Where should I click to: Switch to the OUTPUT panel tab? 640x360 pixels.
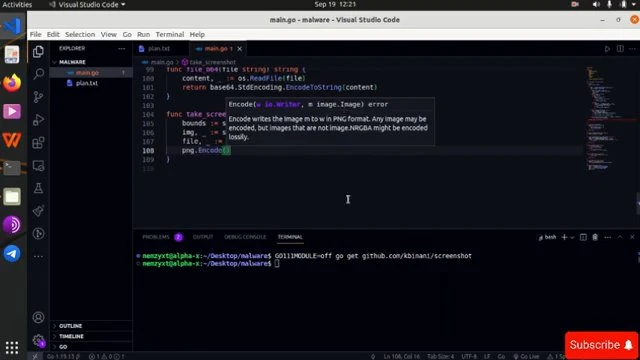pyautogui.click(x=203, y=237)
